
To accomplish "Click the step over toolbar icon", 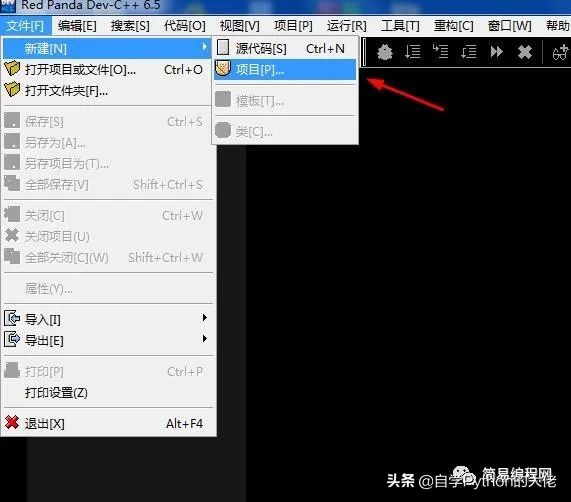I will point(413,52).
